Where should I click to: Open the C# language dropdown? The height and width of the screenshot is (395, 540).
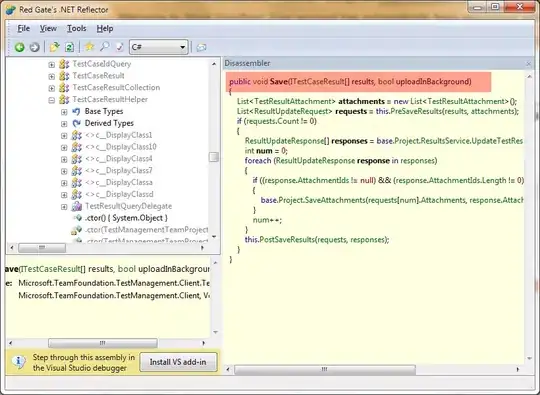[159, 47]
